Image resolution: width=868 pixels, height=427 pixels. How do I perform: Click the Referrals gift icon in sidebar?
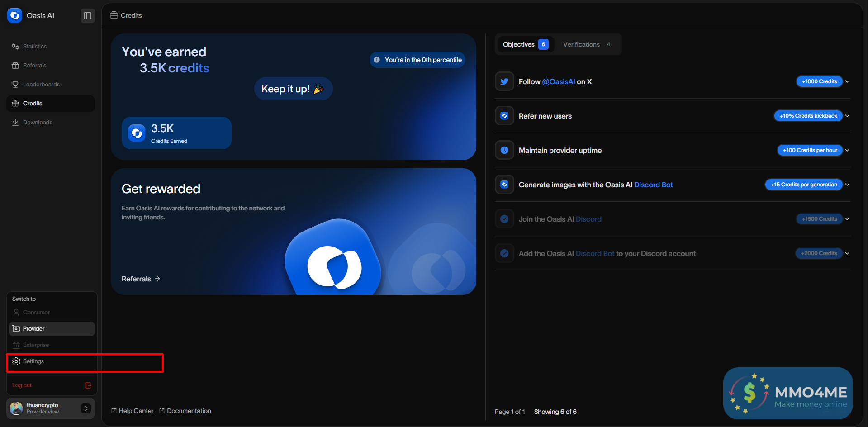(x=15, y=66)
